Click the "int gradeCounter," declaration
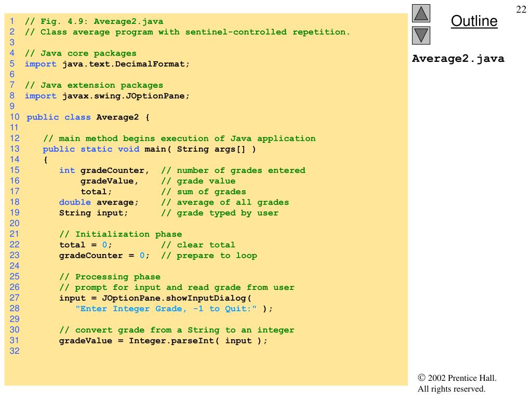The image size is (532, 399). pyautogui.click(x=104, y=170)
